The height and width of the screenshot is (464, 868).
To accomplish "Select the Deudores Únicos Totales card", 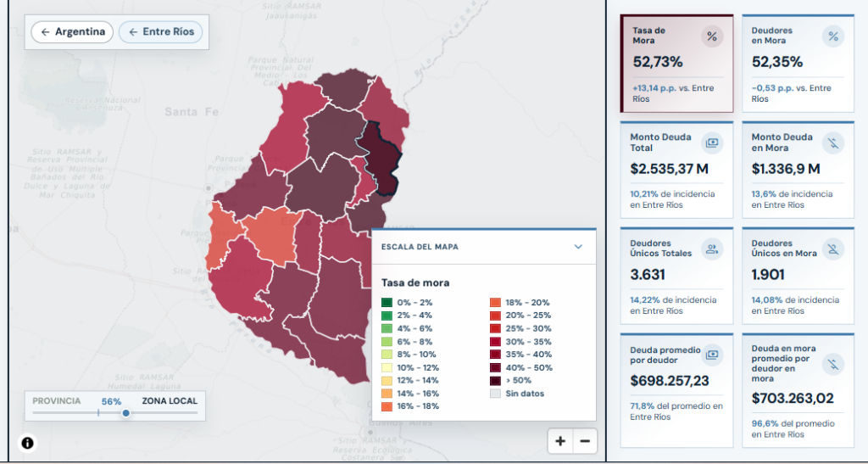I will pos(676,276).
